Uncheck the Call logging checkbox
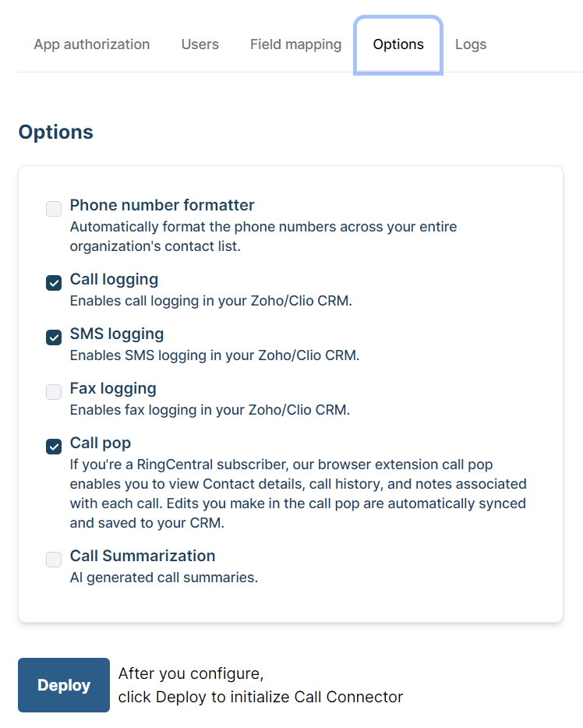This screenshot has width=583, height=728. click(54, 283)
